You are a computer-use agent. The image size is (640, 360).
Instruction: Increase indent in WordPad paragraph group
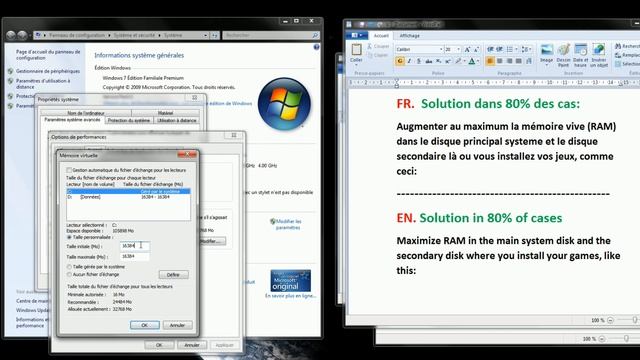[499, 49]
